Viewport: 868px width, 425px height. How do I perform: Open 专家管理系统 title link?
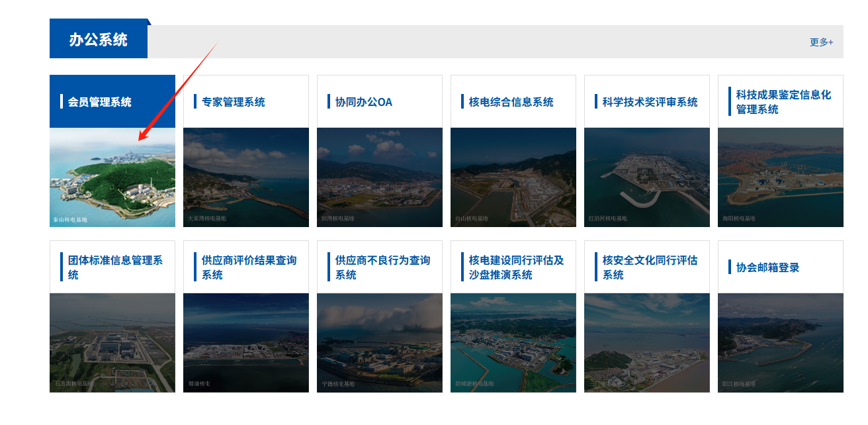tap(233, 102)
